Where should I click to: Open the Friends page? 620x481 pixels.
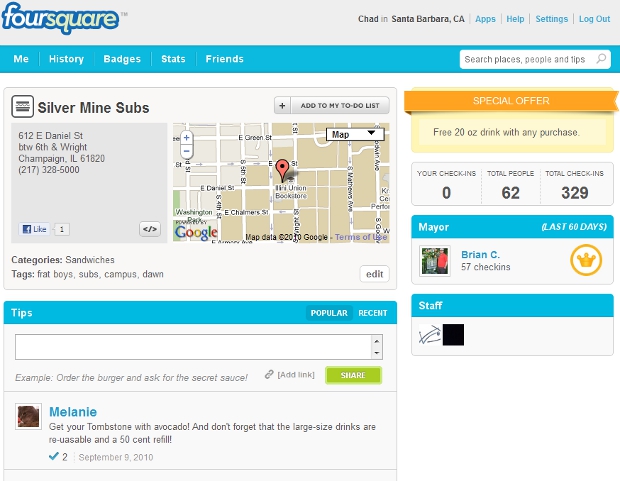pyautogui.click(x=225, y=59)
